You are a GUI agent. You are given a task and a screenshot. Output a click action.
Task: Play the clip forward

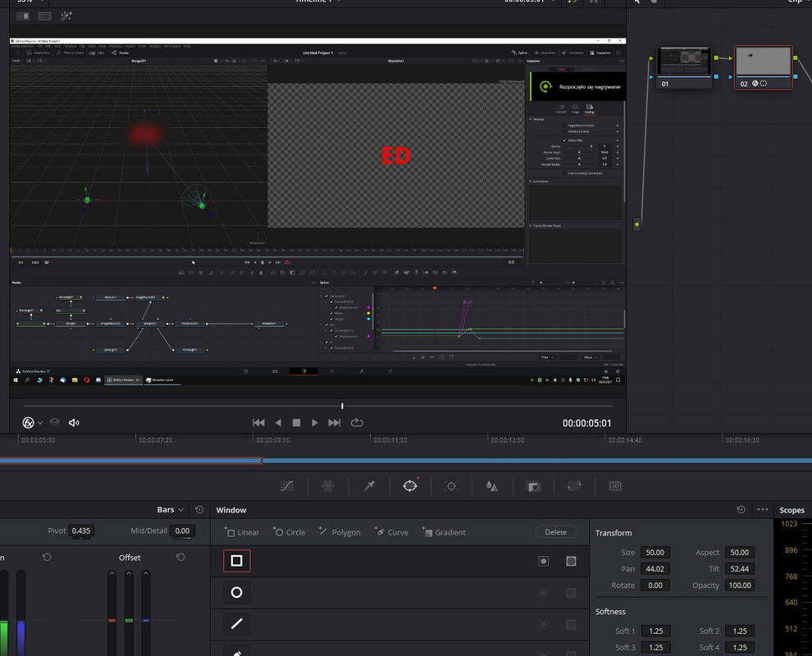[315, 422]
